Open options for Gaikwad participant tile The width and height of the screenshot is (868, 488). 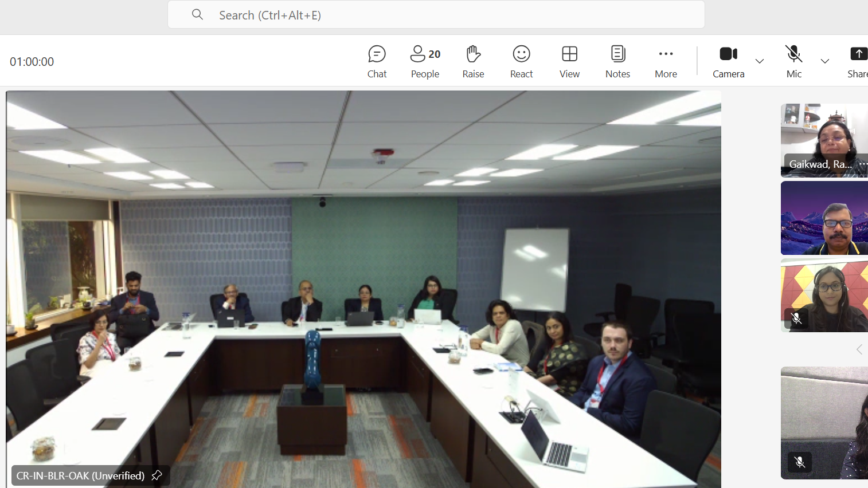[862, 164]
